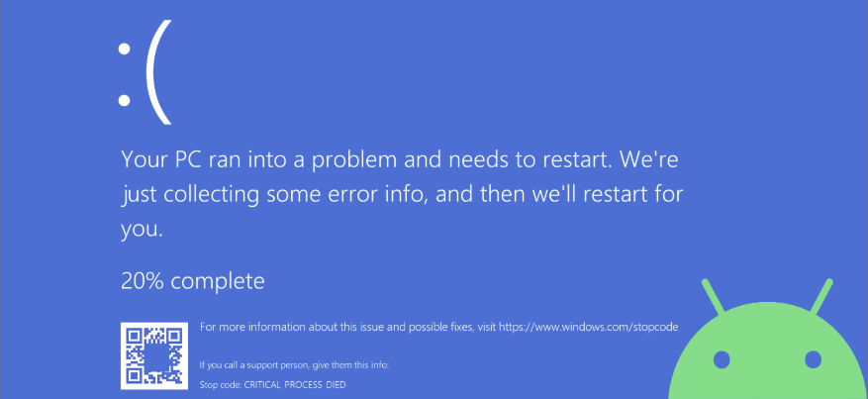Click the Android robot's left eye
This screenshot has width=868, height=399.
pos(722,359)
